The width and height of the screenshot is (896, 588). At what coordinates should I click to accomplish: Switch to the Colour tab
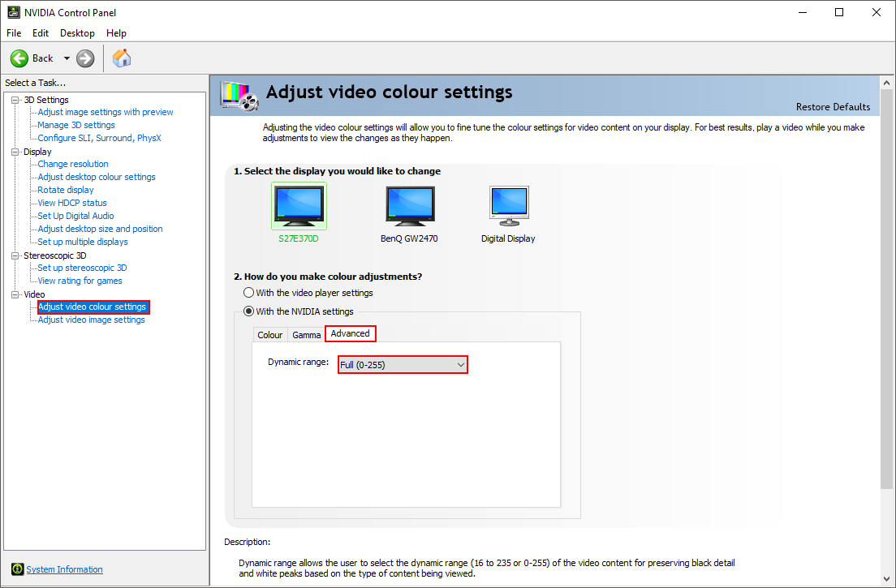pyautogui.click(x=269, y=335)
